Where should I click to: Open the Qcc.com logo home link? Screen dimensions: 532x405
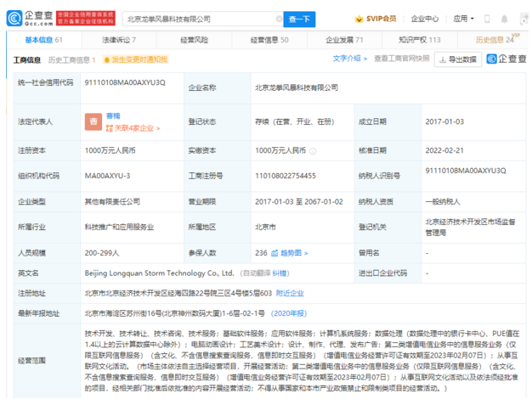pyautogui.click(x=30, y=19)
